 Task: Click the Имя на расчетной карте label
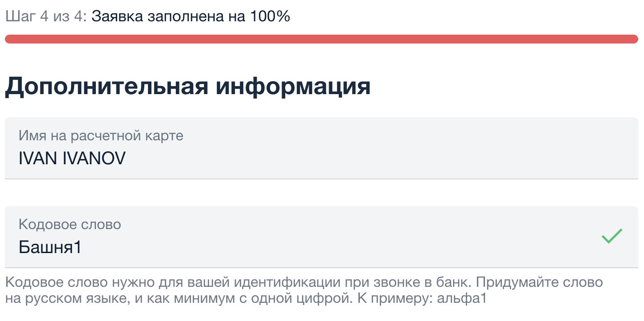tap(100, 136)
